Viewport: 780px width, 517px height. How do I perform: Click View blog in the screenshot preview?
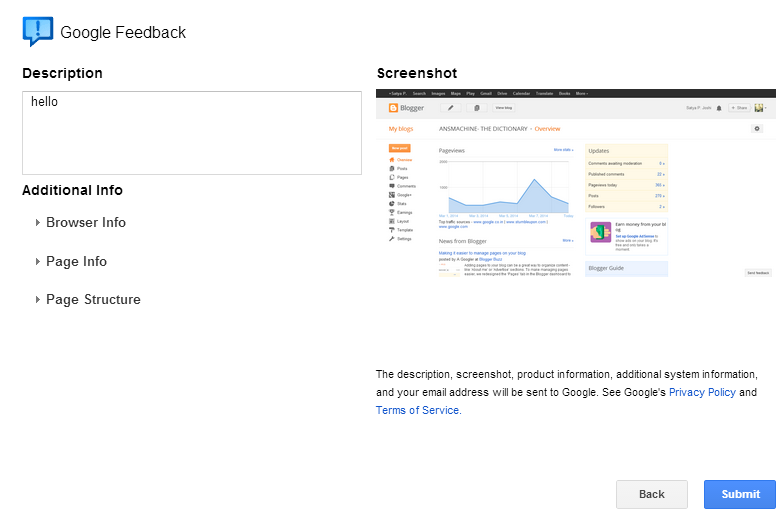pyautogui.click(x=503, y=108)
